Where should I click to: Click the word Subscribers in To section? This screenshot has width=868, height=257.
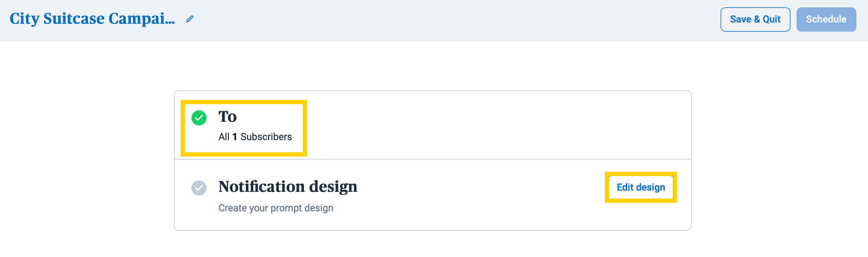pyautogui.click(x=266, y=137)
